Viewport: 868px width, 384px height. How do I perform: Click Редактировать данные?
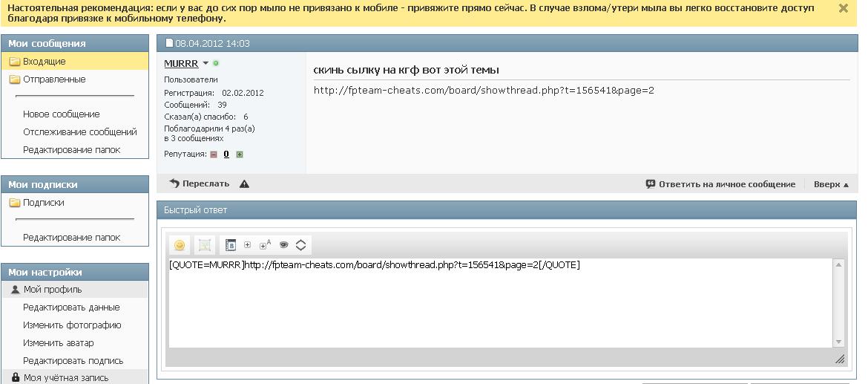[x=71, y=307]
